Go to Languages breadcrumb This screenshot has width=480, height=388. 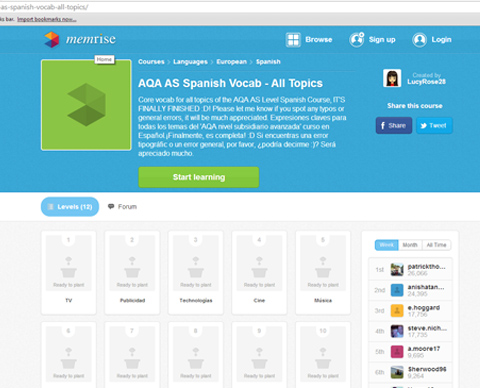(x=190, y=62)
